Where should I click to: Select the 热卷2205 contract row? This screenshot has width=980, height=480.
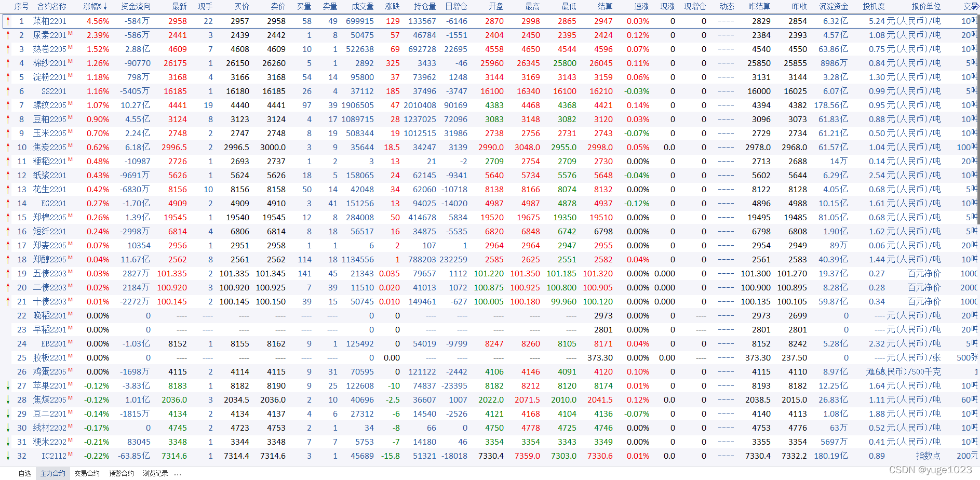[490, 49]
